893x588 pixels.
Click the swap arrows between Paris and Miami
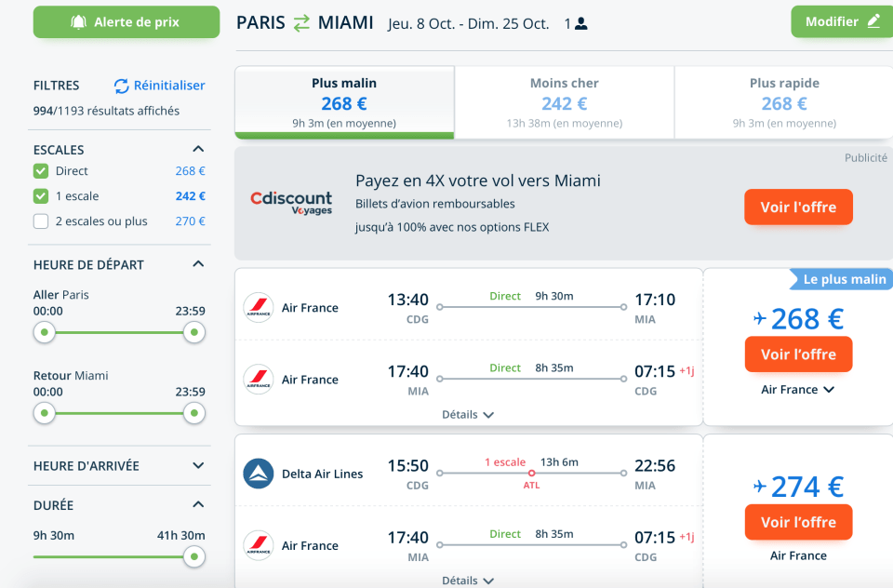(x=301, y=23)
